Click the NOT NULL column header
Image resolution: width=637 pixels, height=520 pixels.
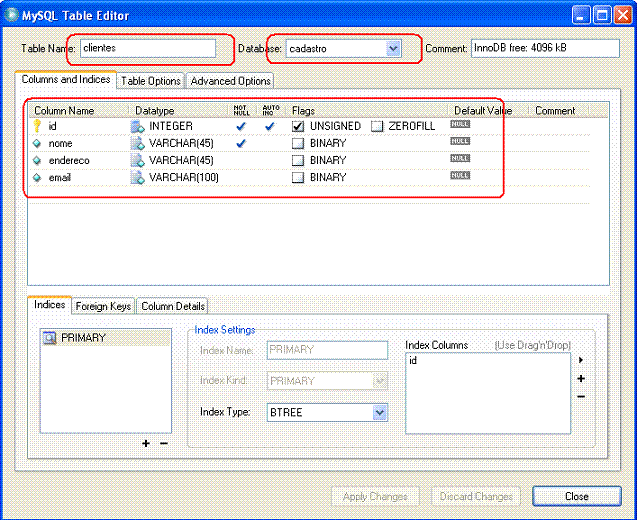pos(241,110)
